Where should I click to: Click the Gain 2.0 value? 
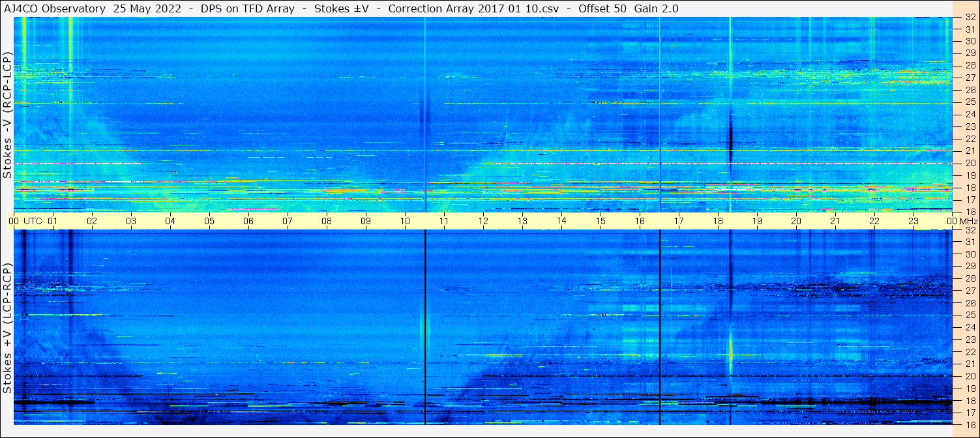pos(657,8)
